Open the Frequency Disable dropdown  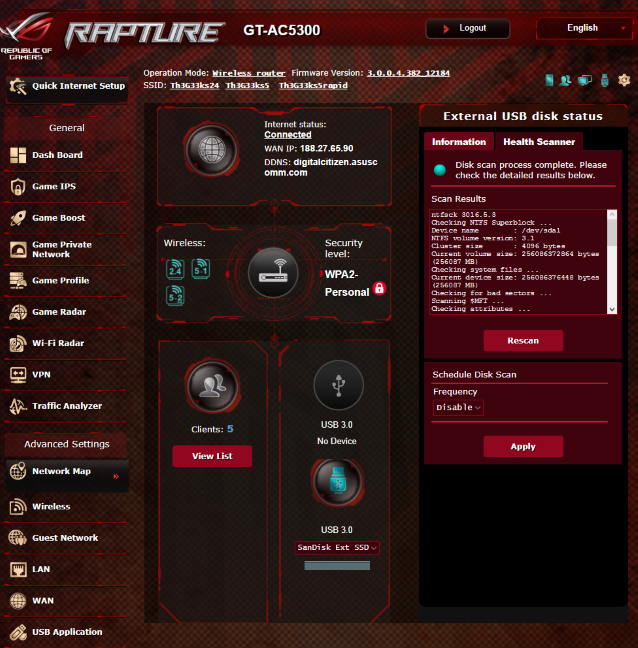pos(458,407)
